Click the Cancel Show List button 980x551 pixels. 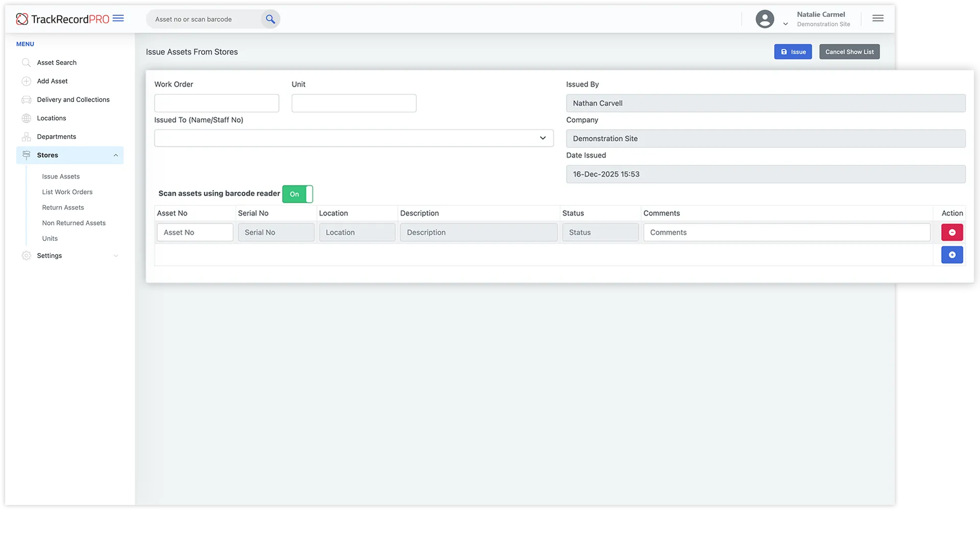pyautogui.click(x=849, y=52)
